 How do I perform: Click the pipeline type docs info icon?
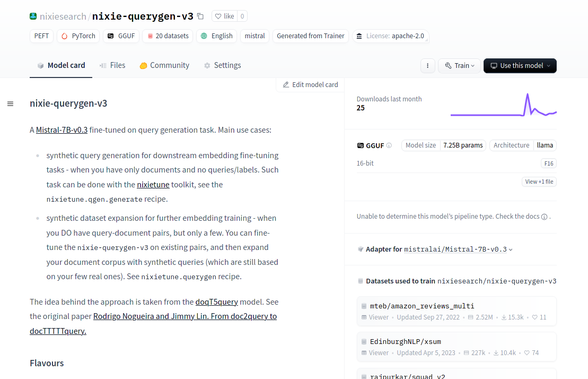click(x=544, y=217)
